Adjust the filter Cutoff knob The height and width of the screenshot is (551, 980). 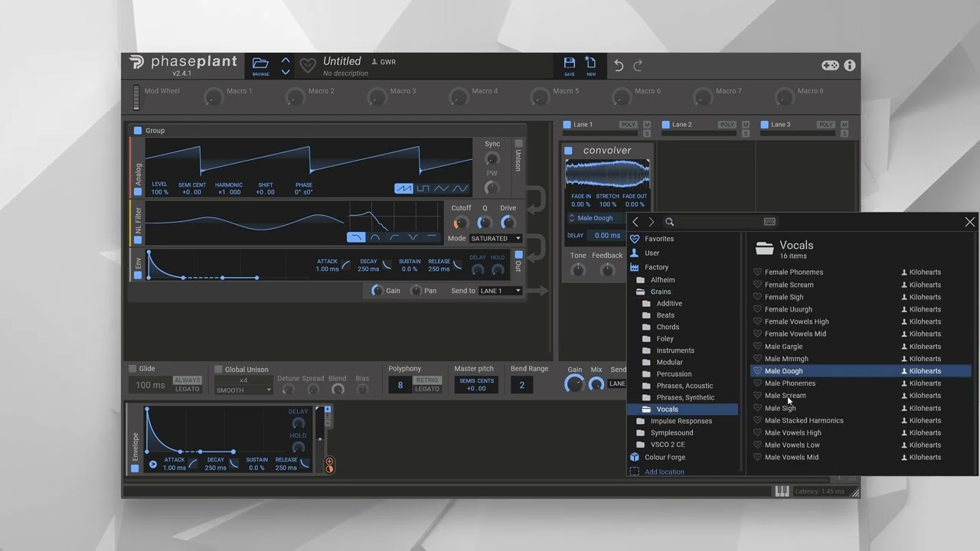460,223
